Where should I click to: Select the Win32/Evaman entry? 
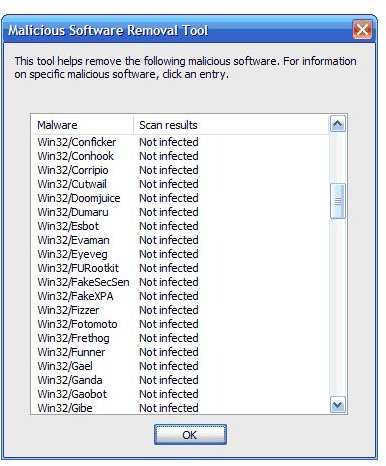point(73,240)
